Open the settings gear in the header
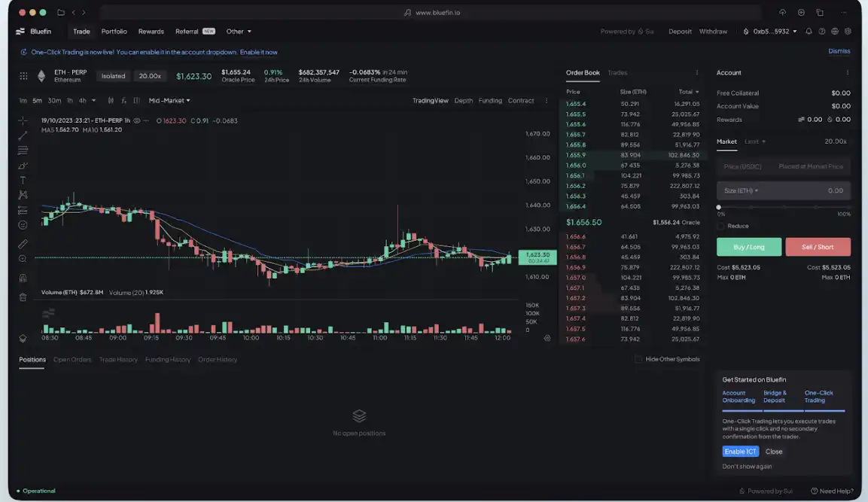Image resolution: width=868 pixels, height=502 pixels. pyautogui.click(x=848, y=32)
